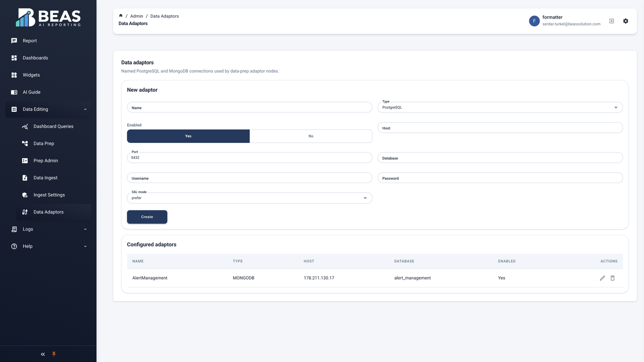Click the Dashboards icon in sidebar
Viewport: 644px width, 362px height.
click(14, 58)
